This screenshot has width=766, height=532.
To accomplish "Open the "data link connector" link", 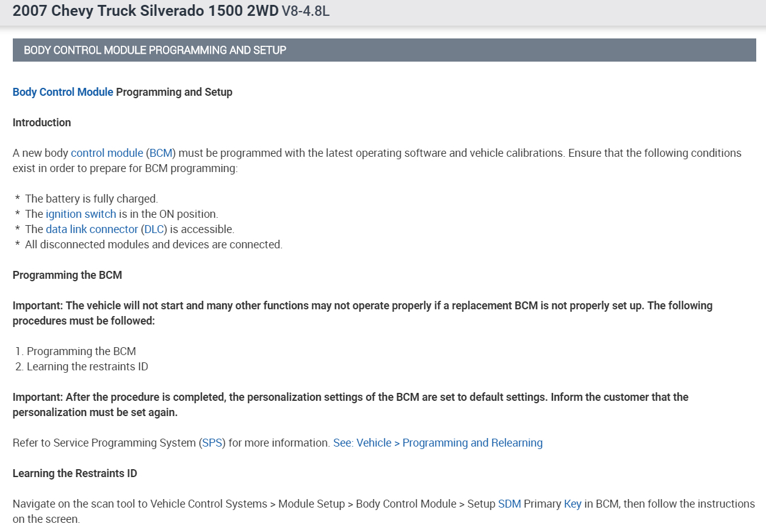I will [x=92, y=229].
